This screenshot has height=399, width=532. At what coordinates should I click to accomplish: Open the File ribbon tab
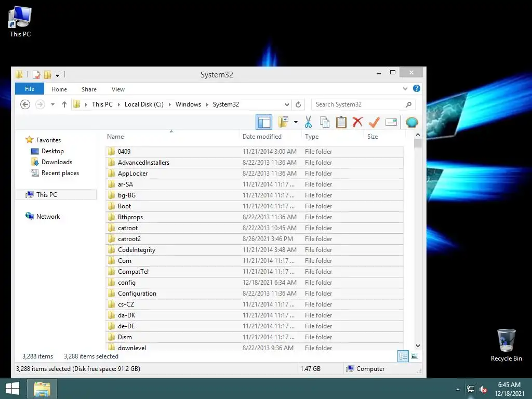(x=30, y=89)
